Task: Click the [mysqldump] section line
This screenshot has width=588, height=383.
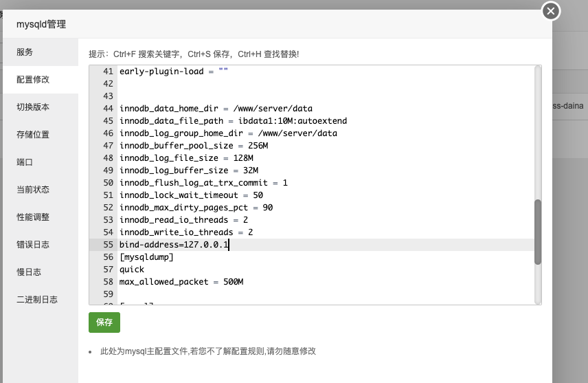Action: [x=146, y=257]
